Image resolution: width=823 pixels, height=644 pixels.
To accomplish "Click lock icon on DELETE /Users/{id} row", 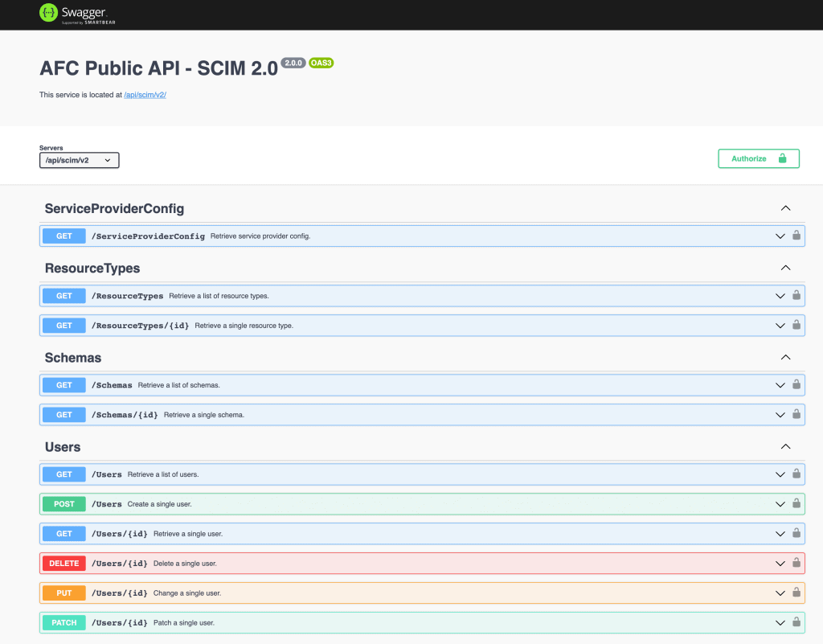I will 796,563.
